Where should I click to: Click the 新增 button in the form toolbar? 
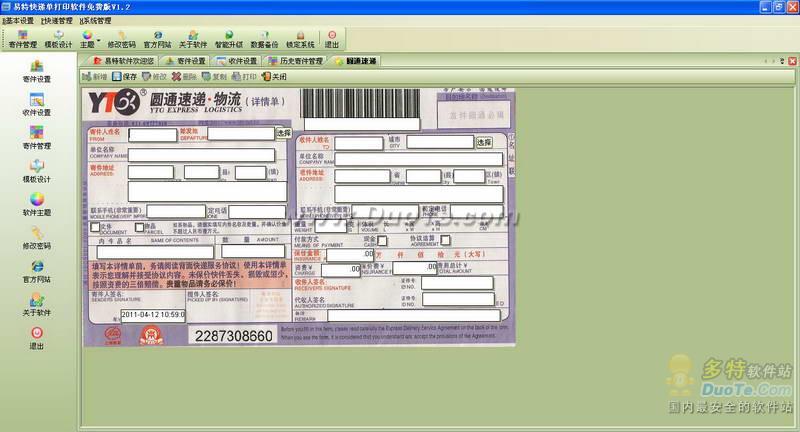(x=94, y=77)
